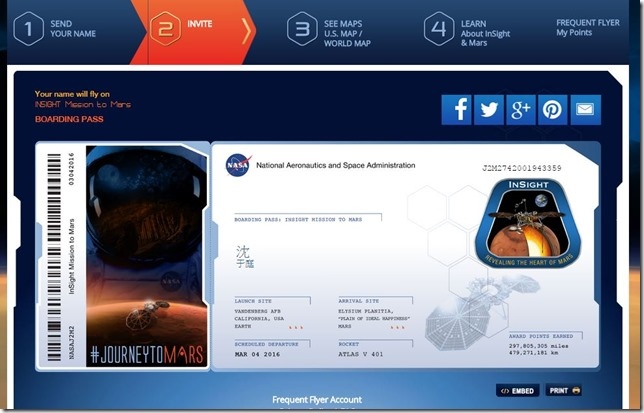Click the NASA logo on boarding pass
This screenshot has width=644, height=413.
238,165
